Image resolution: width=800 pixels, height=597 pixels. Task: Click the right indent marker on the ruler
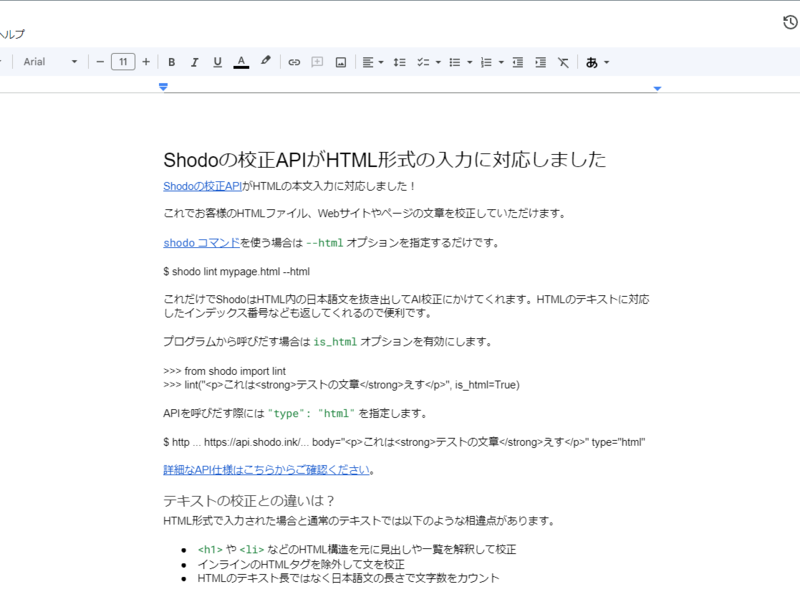coord(657,88)
